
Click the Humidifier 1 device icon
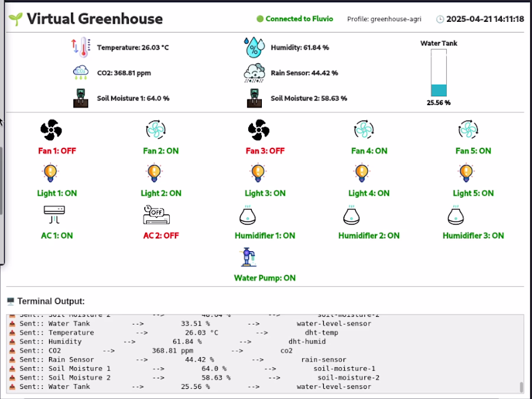click(248, 215)
